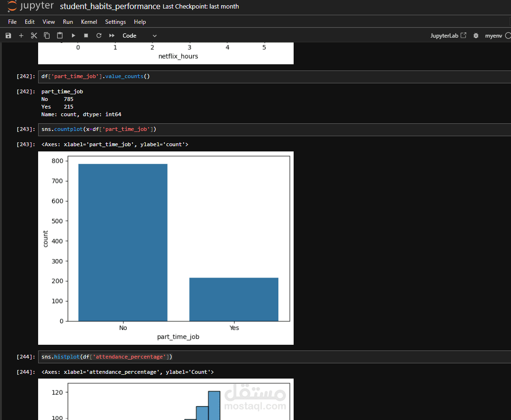The width and height of the screenshot is (511, 420).
Task: Copy the selected cell icon
Action: pos(47,36)
